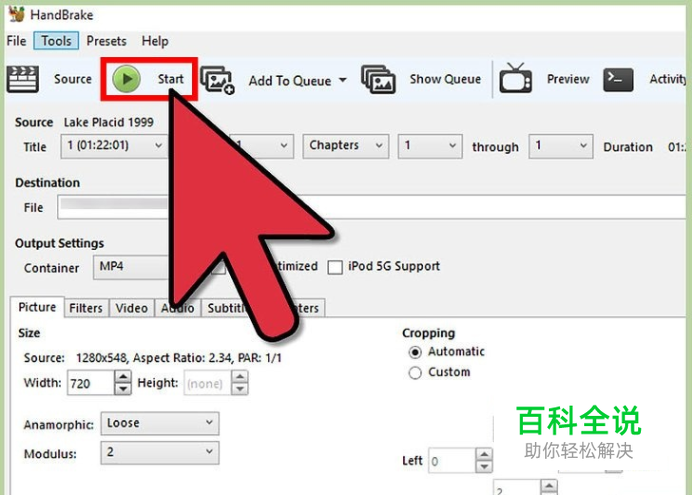Open the Chapters range type dropdown

click(x=346, y=146)
